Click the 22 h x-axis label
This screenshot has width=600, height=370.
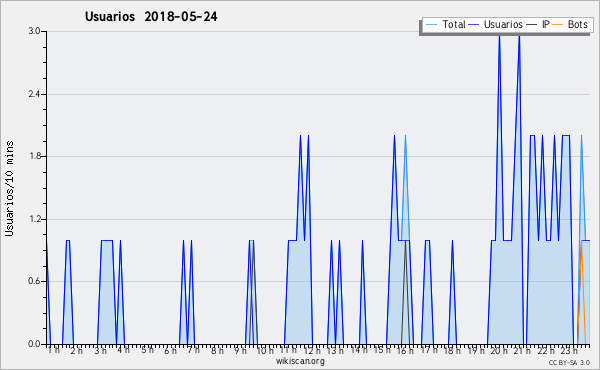546,350
